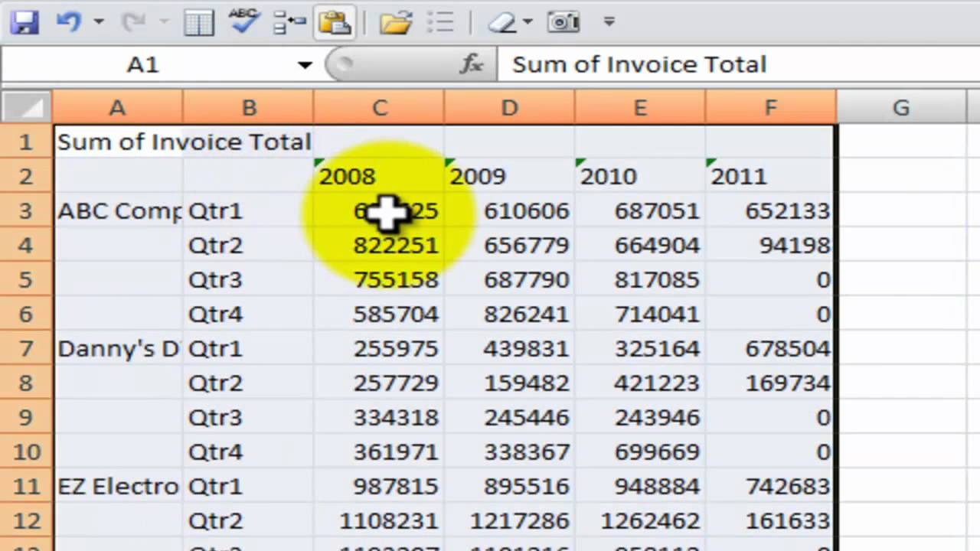The width and height of the screenshot is (980, 551).
Task: Click cell with value 822251
Action: pyautogui.click(x=379, y=245)
